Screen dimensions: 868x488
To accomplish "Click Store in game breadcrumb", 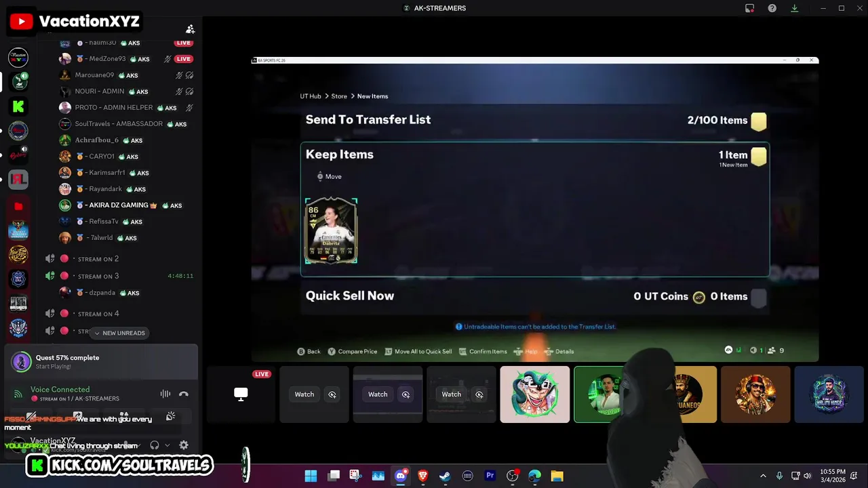I will (x=339, y=96).
